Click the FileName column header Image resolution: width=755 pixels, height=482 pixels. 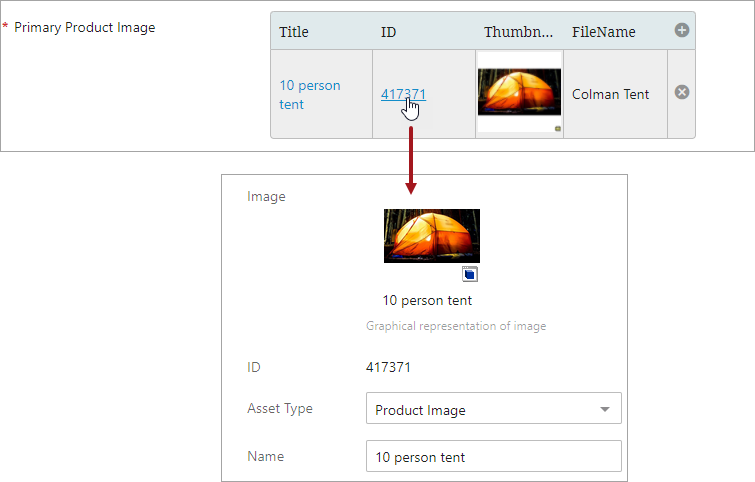tap(603, 32)
